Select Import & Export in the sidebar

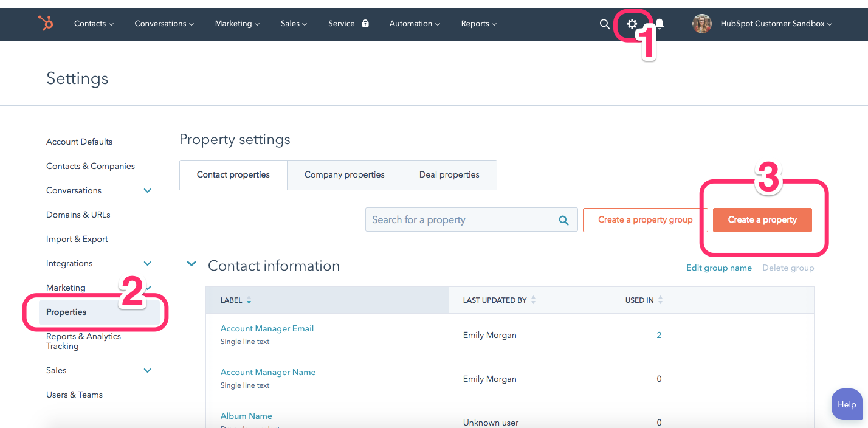tap(77, 239)
